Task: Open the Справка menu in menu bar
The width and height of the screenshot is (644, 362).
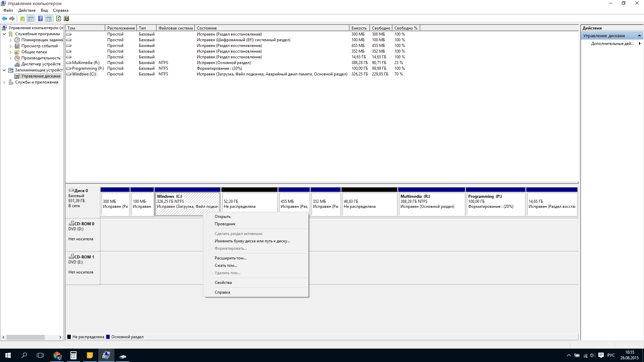Action: 61,10
